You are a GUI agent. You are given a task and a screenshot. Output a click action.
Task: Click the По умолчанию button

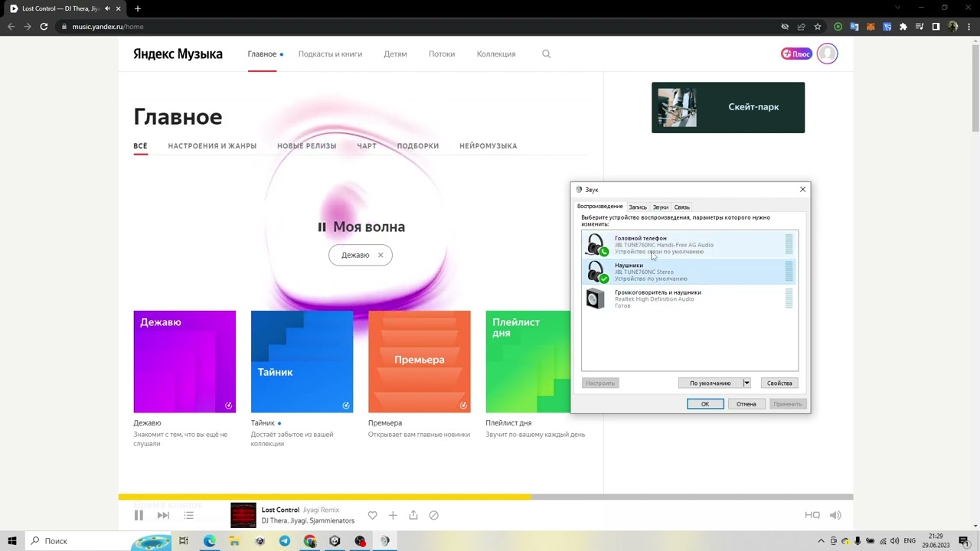tap(710, 383)
